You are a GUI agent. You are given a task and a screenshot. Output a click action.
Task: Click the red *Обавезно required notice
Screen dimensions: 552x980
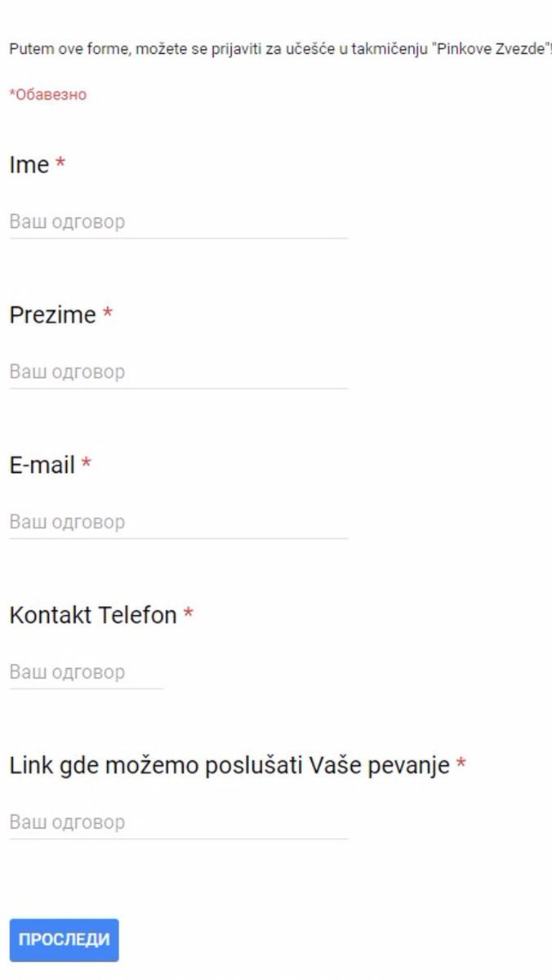(x=47, y=95)
